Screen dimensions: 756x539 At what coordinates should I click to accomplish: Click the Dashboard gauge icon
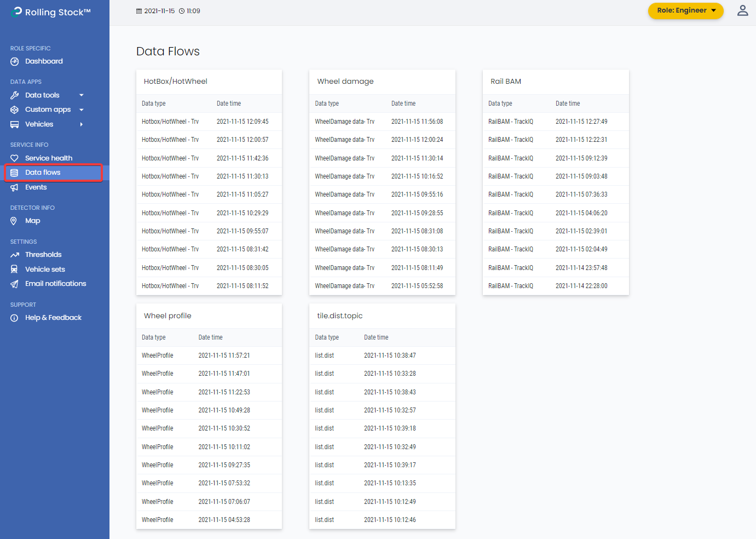tap(15, 61)
